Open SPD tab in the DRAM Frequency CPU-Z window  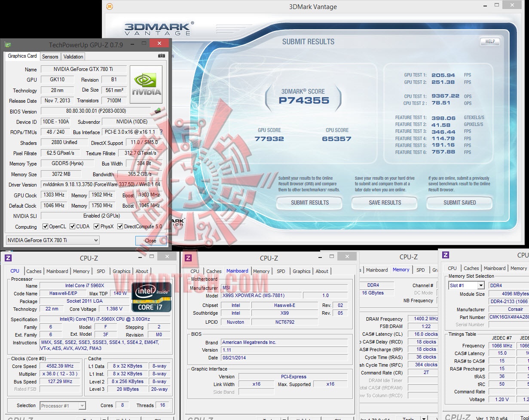click(421, 270)
